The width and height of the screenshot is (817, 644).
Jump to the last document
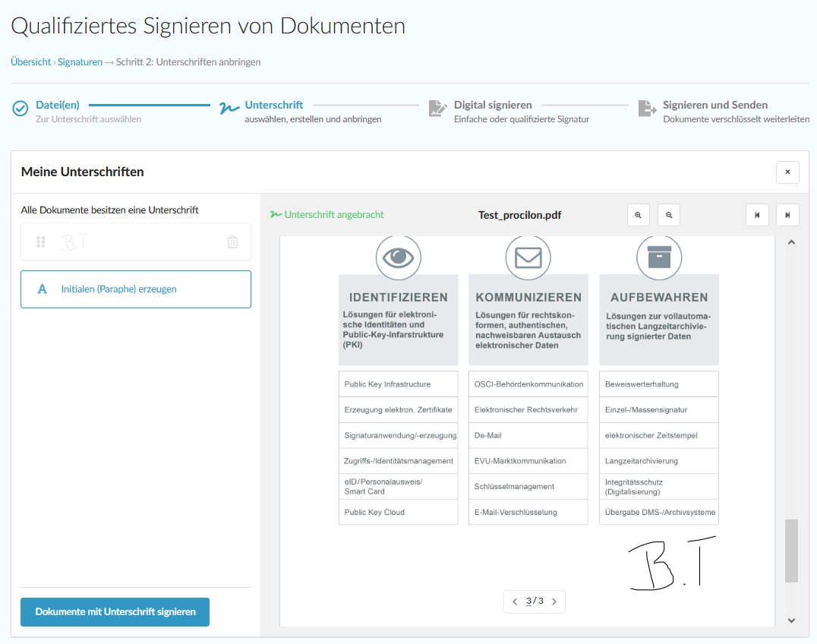tap(787, 215)
